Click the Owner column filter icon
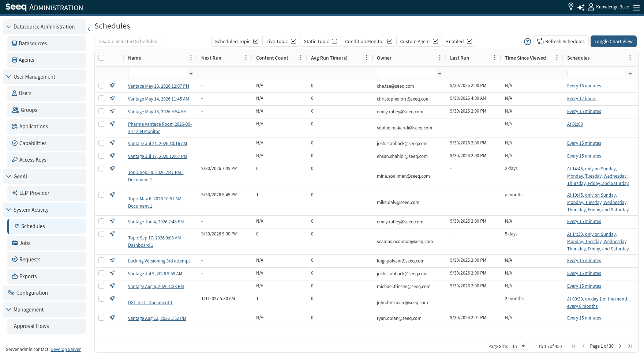Viewport: 644px width, 355px height. (440, 73)
